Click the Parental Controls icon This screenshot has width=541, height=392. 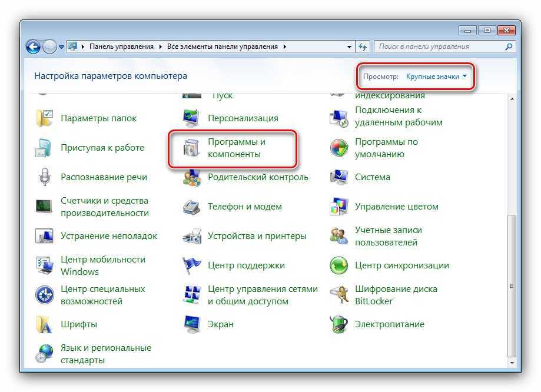tap(192, 177)
